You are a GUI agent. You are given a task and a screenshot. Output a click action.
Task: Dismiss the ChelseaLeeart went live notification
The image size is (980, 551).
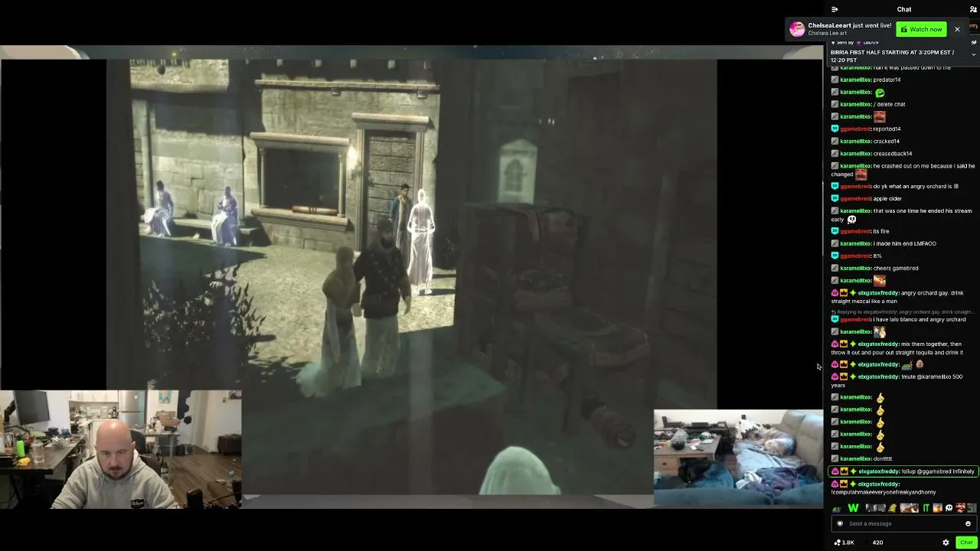[x=957, y=29]
